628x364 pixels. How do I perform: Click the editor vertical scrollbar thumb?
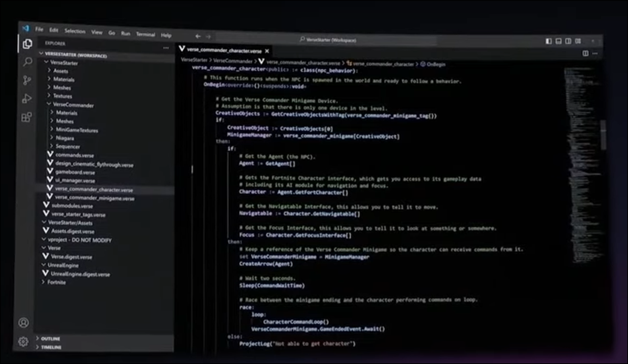click(x=603, y=135)
